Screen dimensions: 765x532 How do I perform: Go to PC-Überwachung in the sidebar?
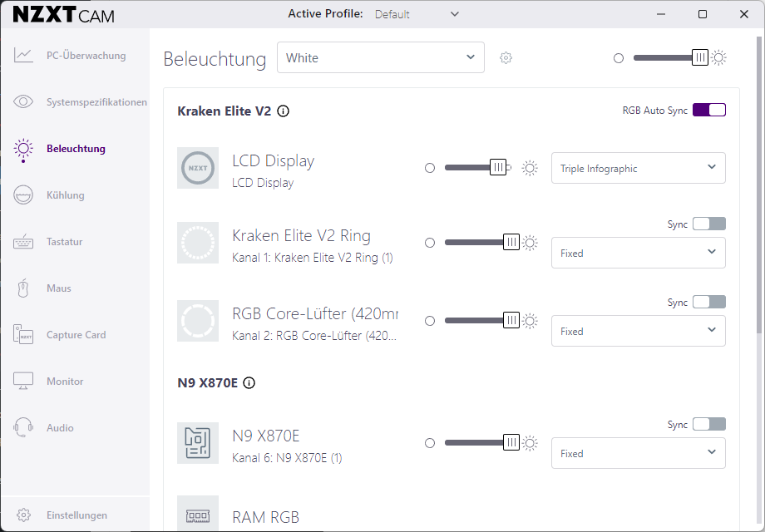click(86, 56)
